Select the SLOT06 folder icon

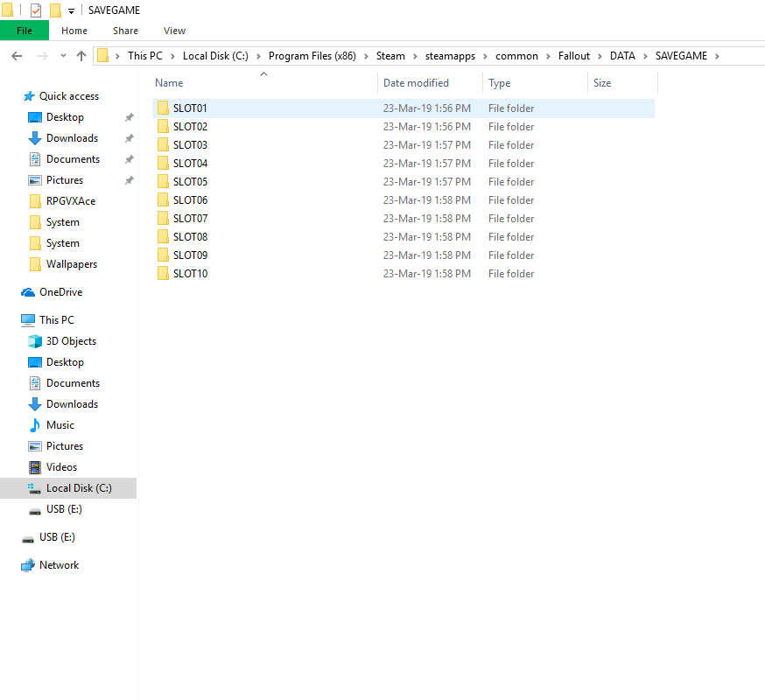point(163,200)
